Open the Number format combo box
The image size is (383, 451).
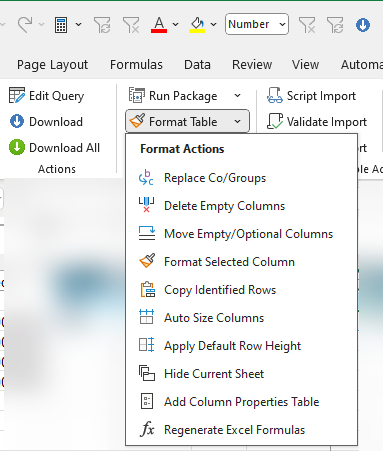257,24
